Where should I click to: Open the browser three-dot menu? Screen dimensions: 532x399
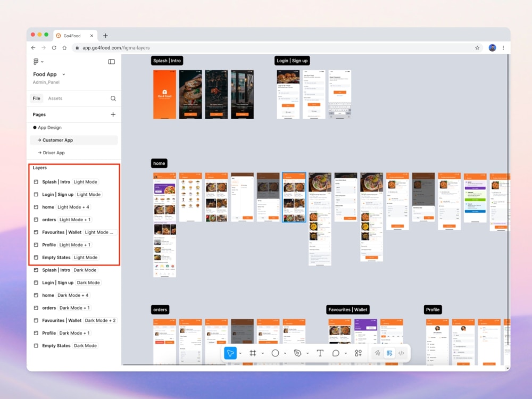[x=503, y=48]
